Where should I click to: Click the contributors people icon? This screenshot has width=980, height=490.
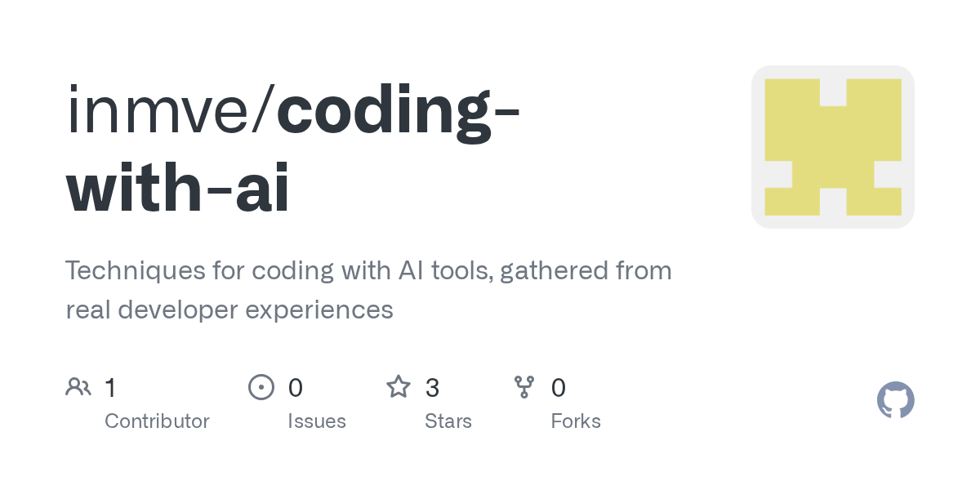tap(78, 387)
